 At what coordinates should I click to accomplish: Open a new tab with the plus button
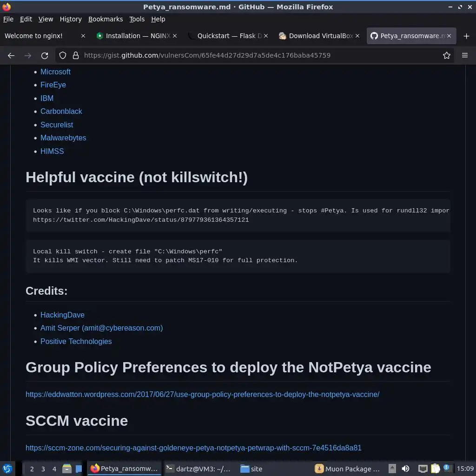(x=466, y=36)
